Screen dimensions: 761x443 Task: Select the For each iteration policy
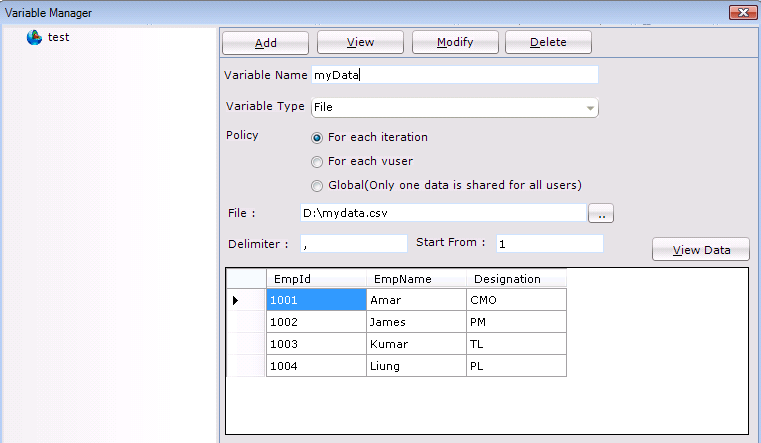(x=317, y=138)
